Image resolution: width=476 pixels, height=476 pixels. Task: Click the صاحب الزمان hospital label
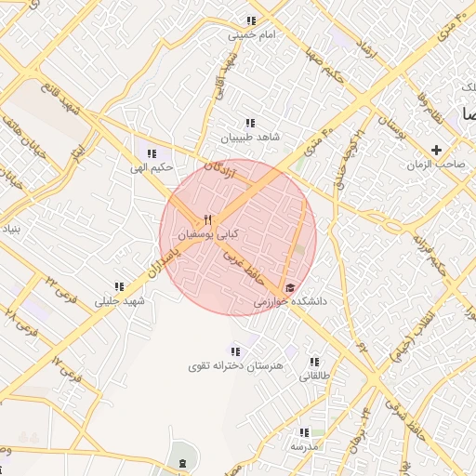[x=436, y=165]
